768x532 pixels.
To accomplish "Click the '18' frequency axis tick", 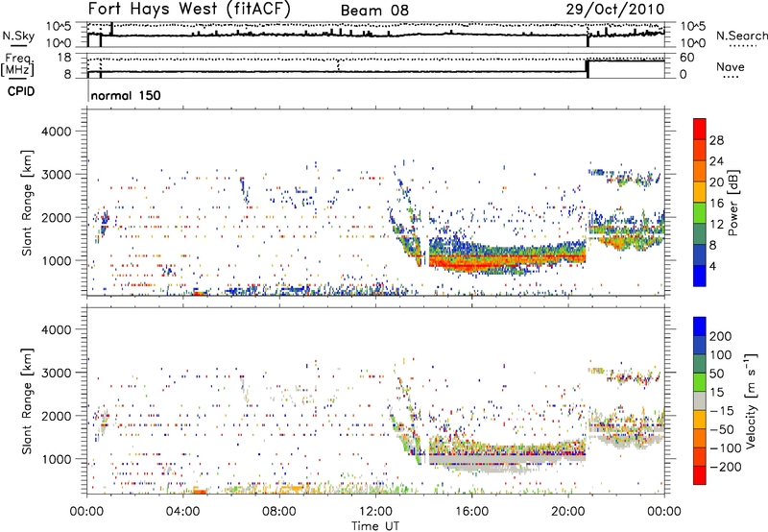I will click(x=63, y=58).
